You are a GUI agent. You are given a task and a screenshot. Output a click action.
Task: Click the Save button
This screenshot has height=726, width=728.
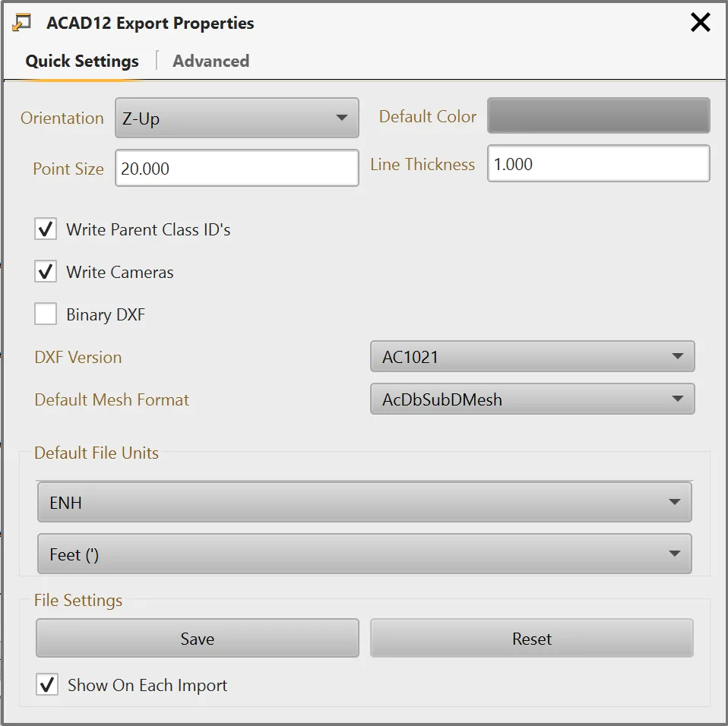(198, 639)
